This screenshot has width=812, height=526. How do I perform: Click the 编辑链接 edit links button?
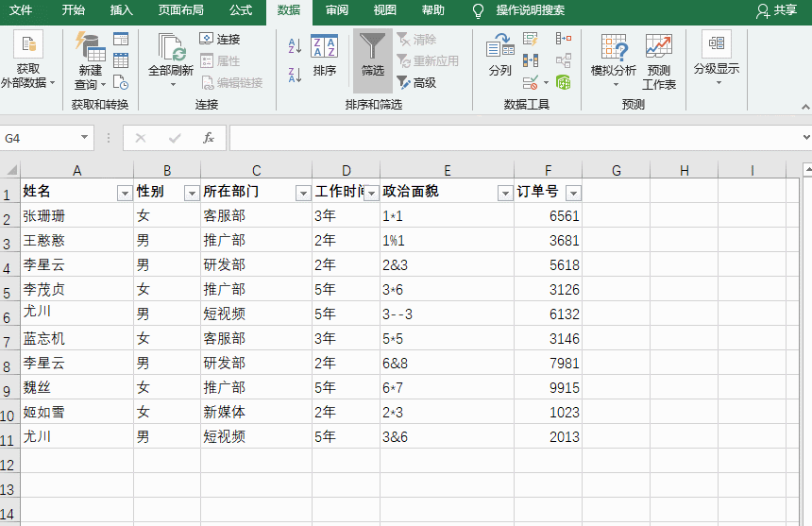pos(232,82)
